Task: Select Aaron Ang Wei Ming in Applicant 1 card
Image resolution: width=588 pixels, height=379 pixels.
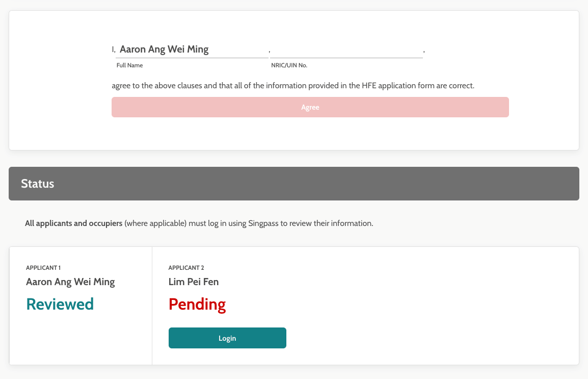Action: (70, 282)
